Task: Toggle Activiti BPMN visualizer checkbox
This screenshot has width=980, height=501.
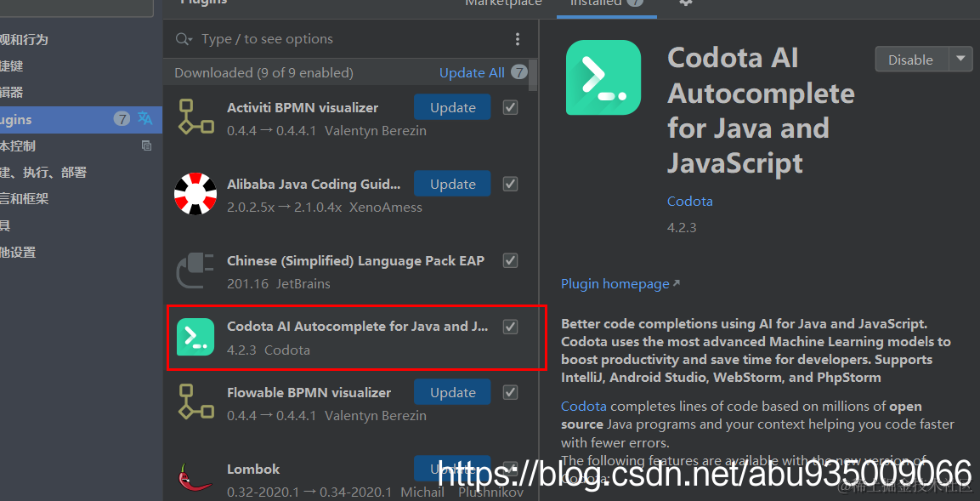Action: point(511,107)
